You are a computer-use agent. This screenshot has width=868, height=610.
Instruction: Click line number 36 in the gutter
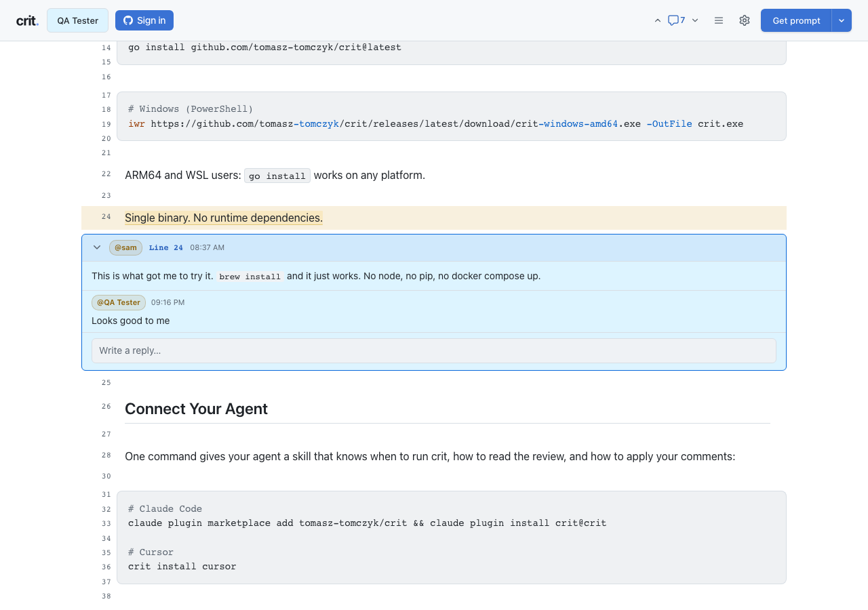pyautogui.click(x=106, y=567)
